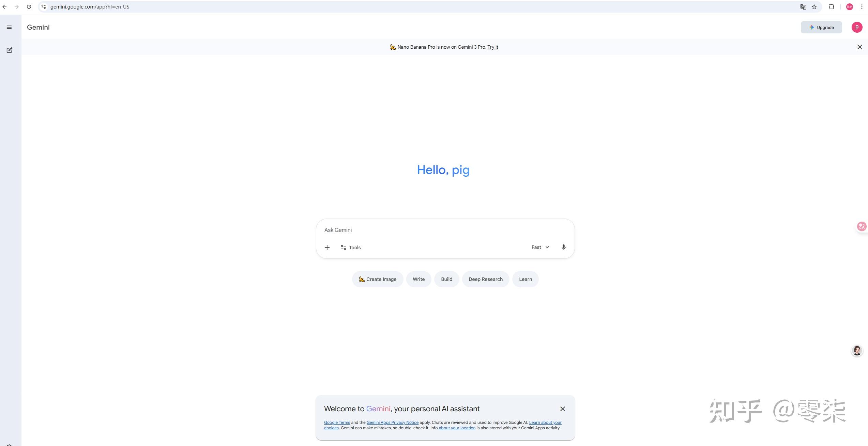Screen dimensions: 868x446
Task: Click the Upgrade button
Action: 821,27
